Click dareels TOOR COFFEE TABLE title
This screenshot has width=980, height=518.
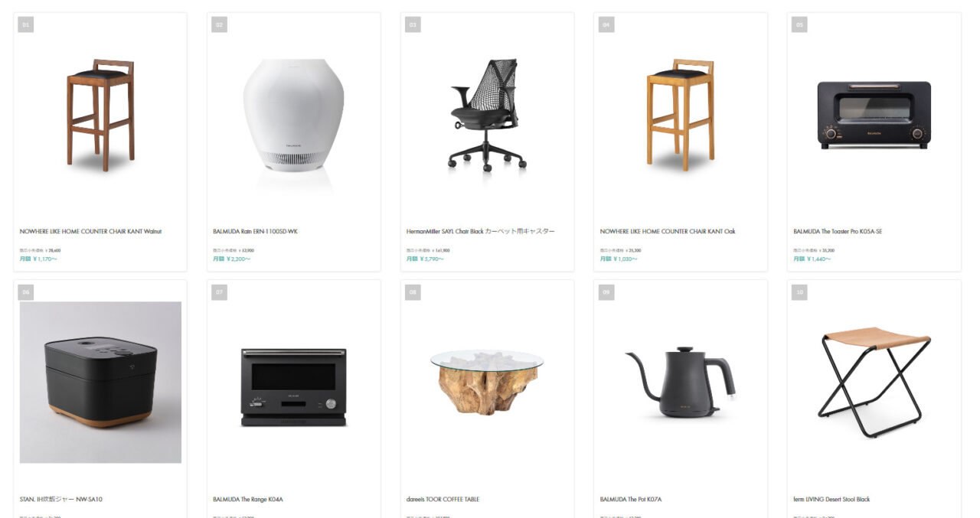(x=443, y=499)
